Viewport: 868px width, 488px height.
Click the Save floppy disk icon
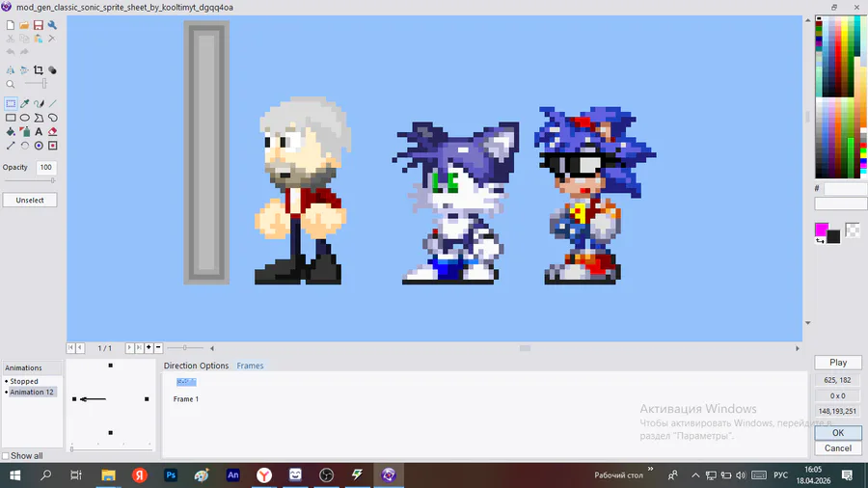[39, 25]
